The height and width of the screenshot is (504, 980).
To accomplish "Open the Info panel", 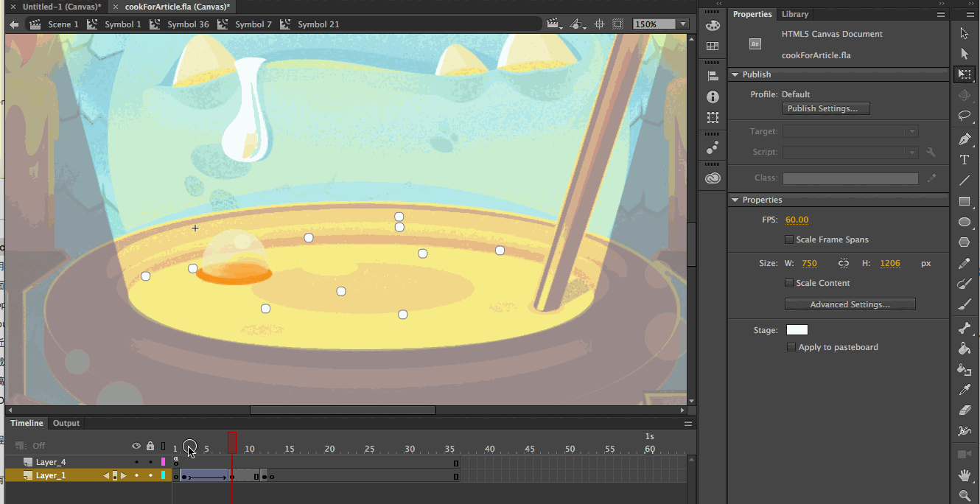I will click(x=713, y=97).
